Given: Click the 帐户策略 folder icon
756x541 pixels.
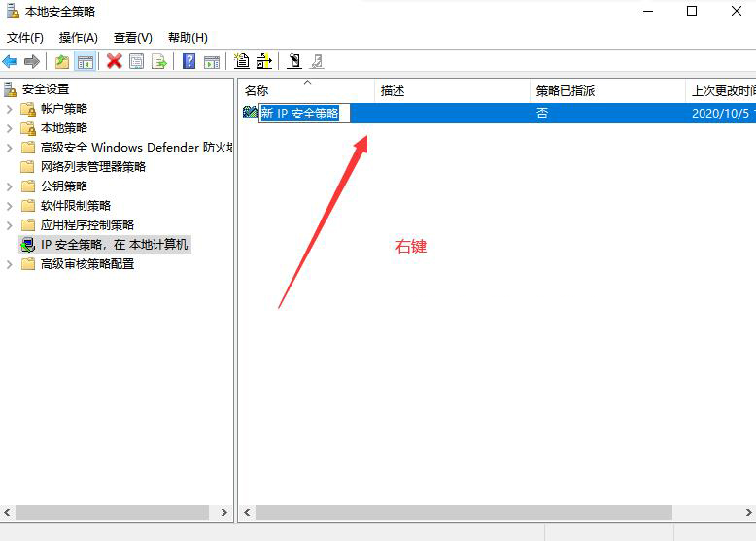Looking at the screenshot, I should 28,109.
